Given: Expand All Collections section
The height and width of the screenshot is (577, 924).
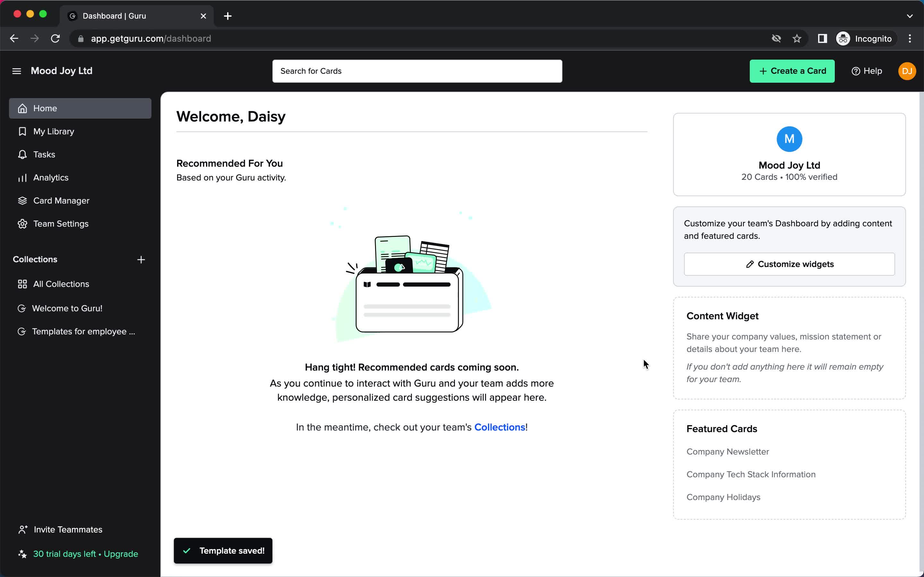Looking at the screenshot, I should [x=61, y=284].
